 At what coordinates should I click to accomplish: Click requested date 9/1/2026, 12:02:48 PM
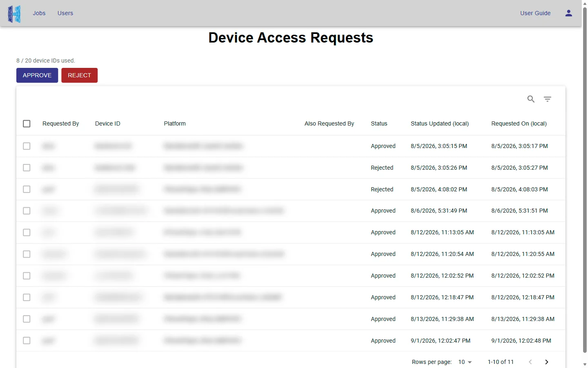[521, 341]
